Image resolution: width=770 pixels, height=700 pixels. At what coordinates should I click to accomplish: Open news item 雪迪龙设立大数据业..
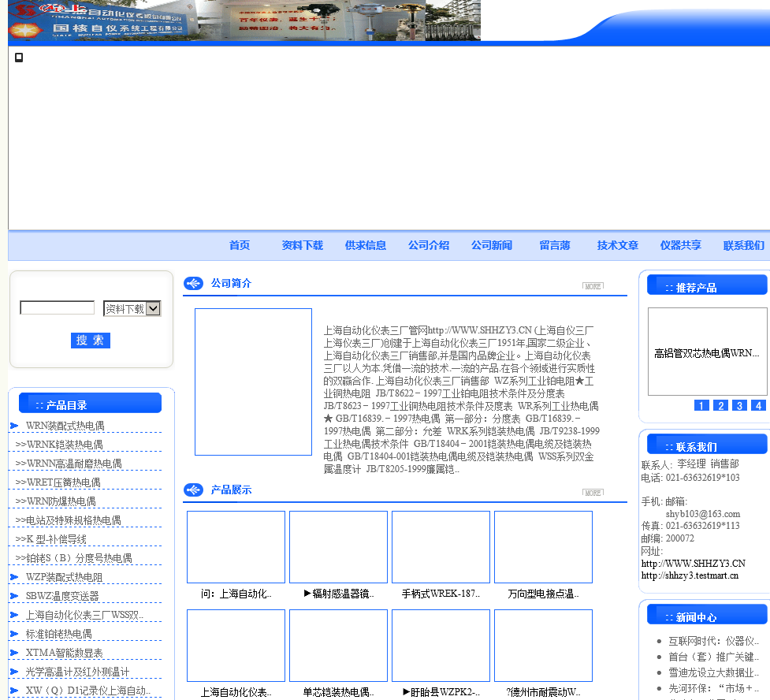click(713, 672)
